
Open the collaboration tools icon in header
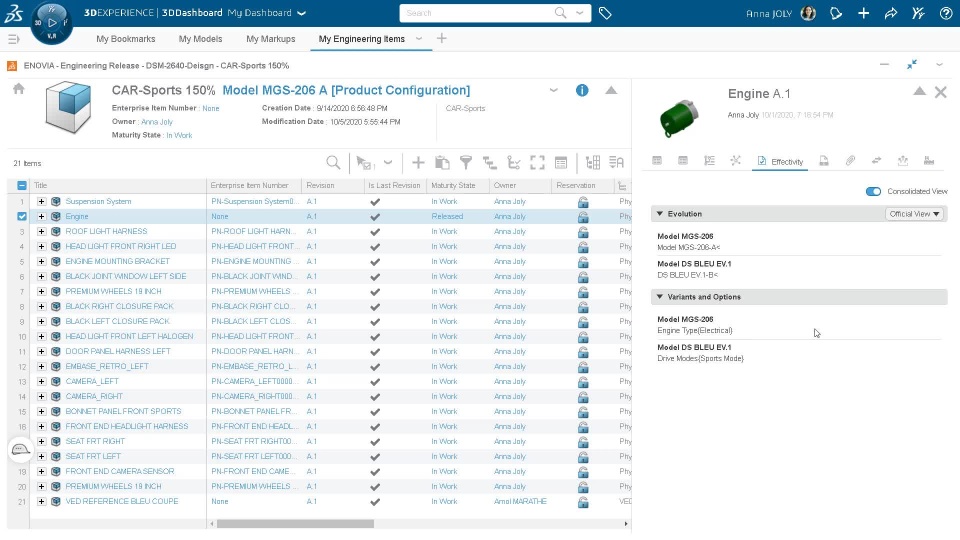coord(918,13)
